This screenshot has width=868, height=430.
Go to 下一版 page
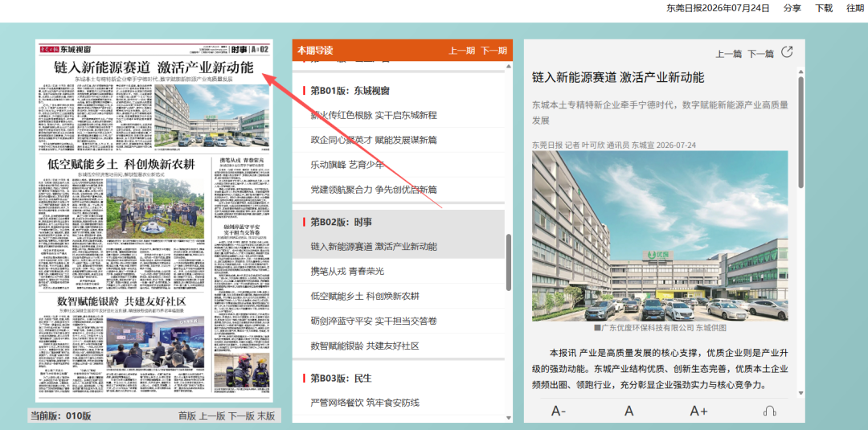pyautogui.click(x=241, y=416)
